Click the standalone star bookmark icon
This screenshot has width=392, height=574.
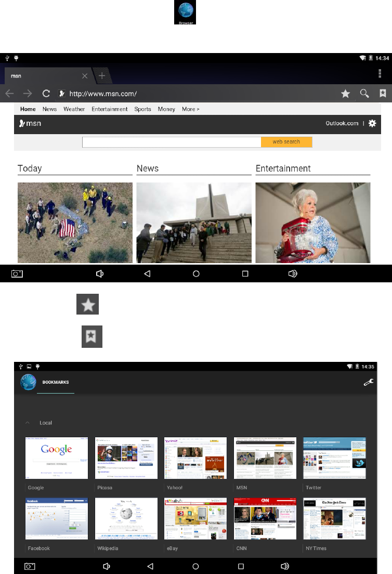(x=87, y=304)
